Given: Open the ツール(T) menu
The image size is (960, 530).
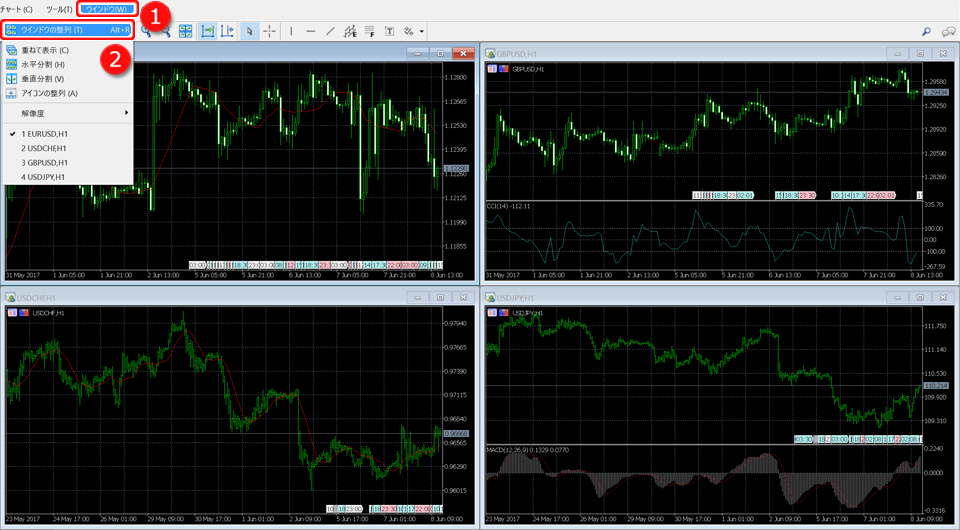Looking at the screenshot, I should tap(59, 9).
